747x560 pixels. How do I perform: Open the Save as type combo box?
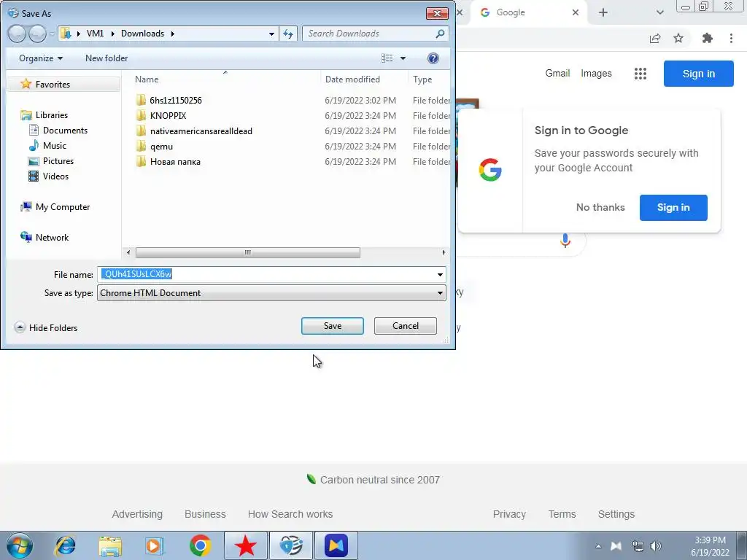(x=271, y=293)
